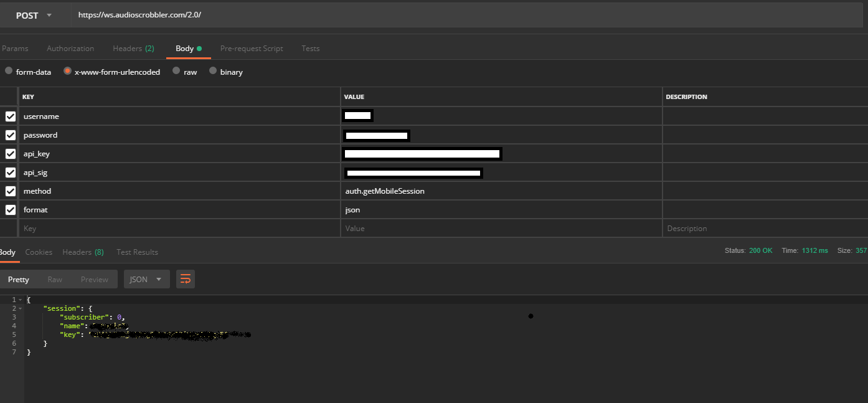
Task: Click the empty new Key field
Action: click(x=179, y=229)
